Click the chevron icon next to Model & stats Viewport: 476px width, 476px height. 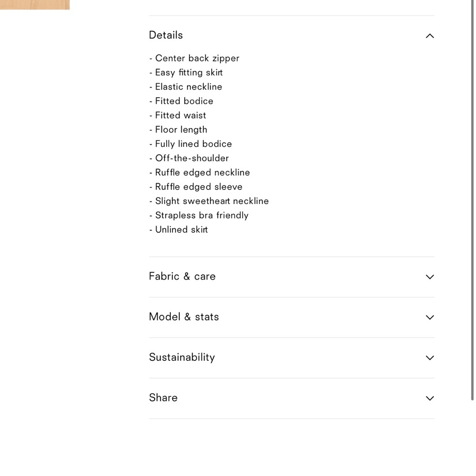click(429, 317)
